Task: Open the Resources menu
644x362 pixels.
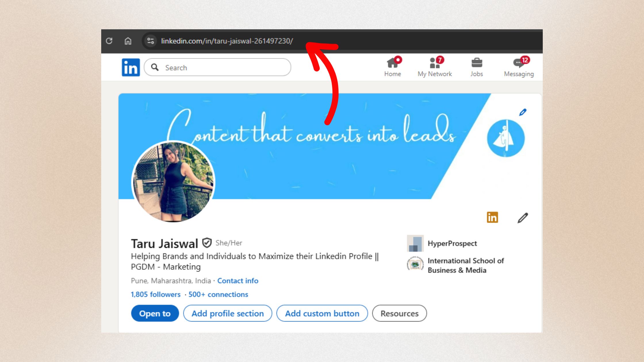Action: (399, 313)
